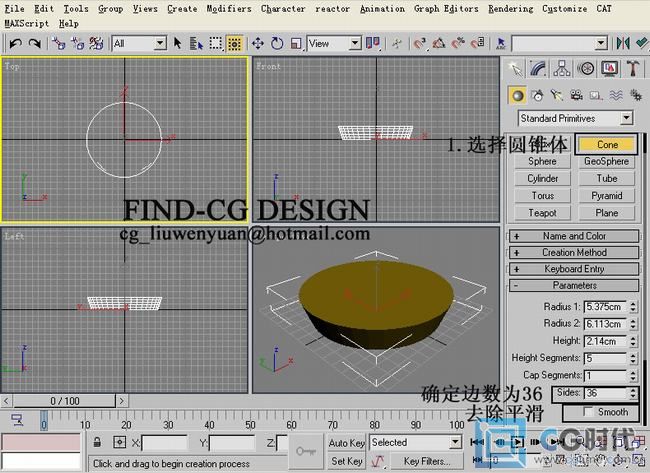Click Named Selection Sets edit icon
This screenshot has width=650, height=473.
pos(501,43)
